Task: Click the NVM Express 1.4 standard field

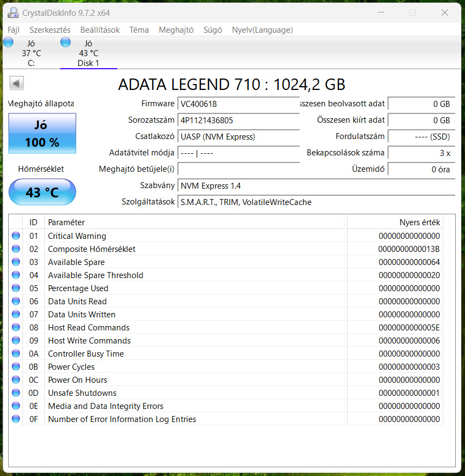Action: tap(317, 186)
